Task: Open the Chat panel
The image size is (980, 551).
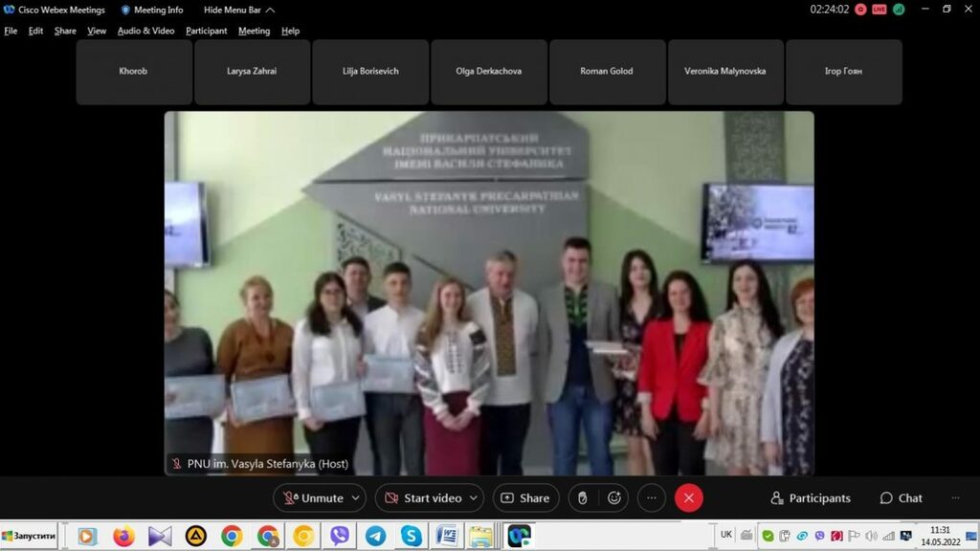Action: point(901,497)
